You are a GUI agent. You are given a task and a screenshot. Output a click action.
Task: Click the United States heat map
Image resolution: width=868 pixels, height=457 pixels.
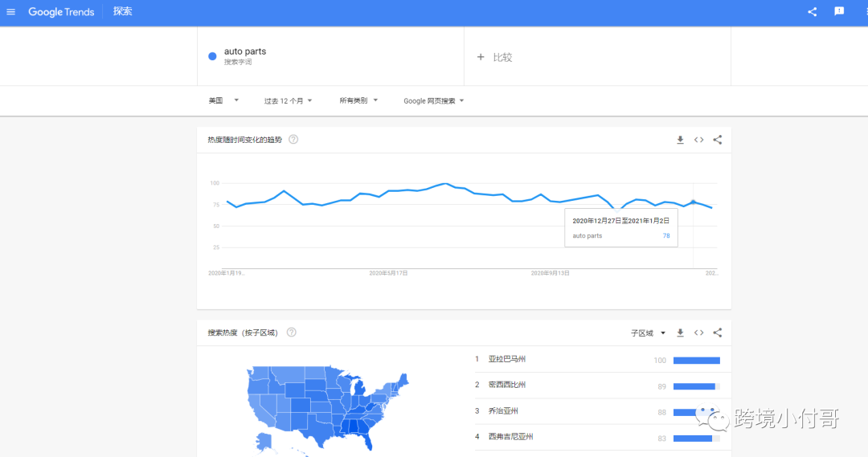tap(328, 410)
